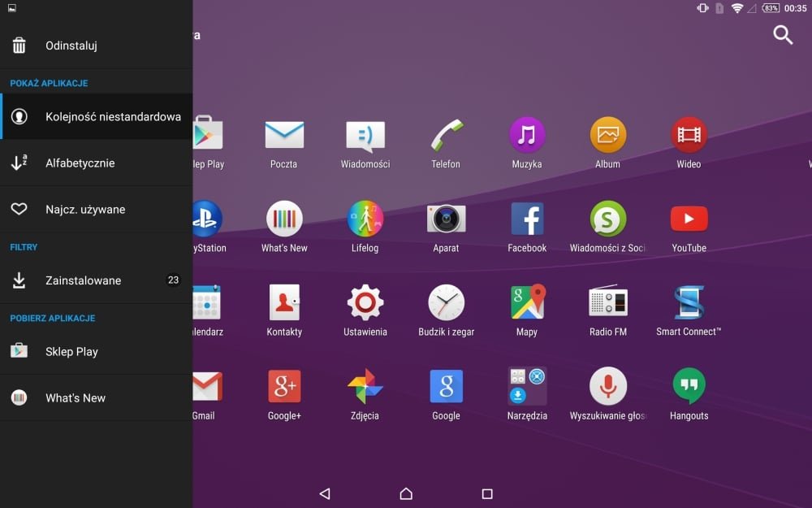Open the Wideo video app
Screen dimensions: 812x508
[x=689, y=135]
